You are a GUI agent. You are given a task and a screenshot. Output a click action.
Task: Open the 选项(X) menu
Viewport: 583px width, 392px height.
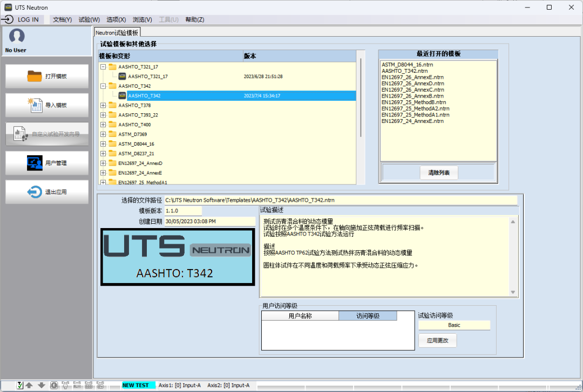(116, 19)
